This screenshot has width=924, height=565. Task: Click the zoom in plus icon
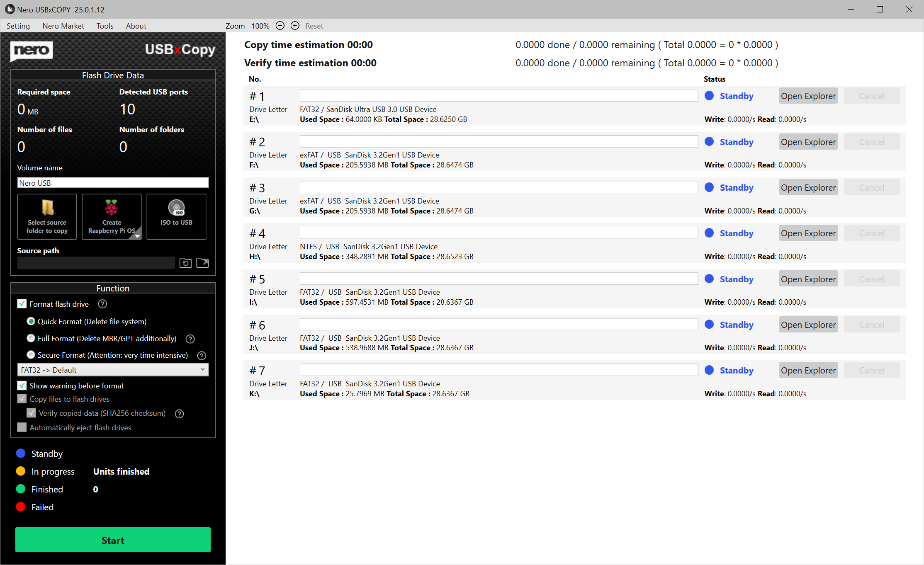pos(295,26)
